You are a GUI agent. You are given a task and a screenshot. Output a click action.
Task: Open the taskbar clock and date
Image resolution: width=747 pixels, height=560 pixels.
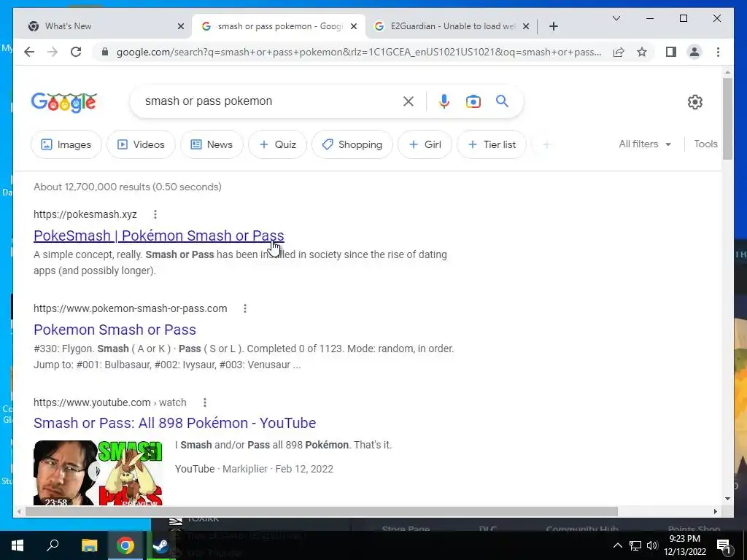[x=684, y=545]
